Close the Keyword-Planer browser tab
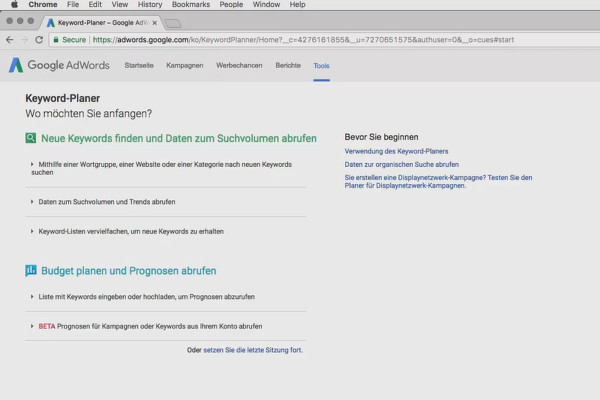This screenshot has height=400, width=600. [x=155, y=23]
